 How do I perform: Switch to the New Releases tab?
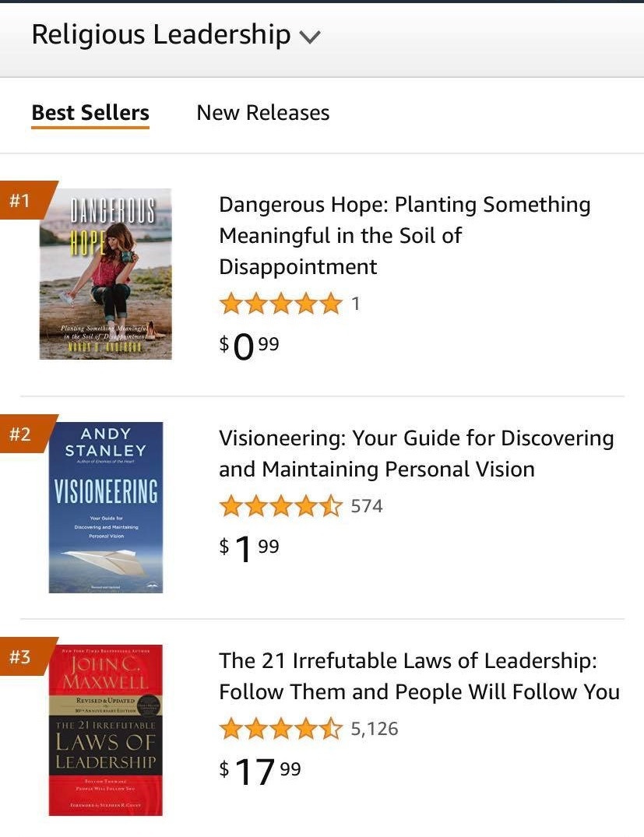262,113
